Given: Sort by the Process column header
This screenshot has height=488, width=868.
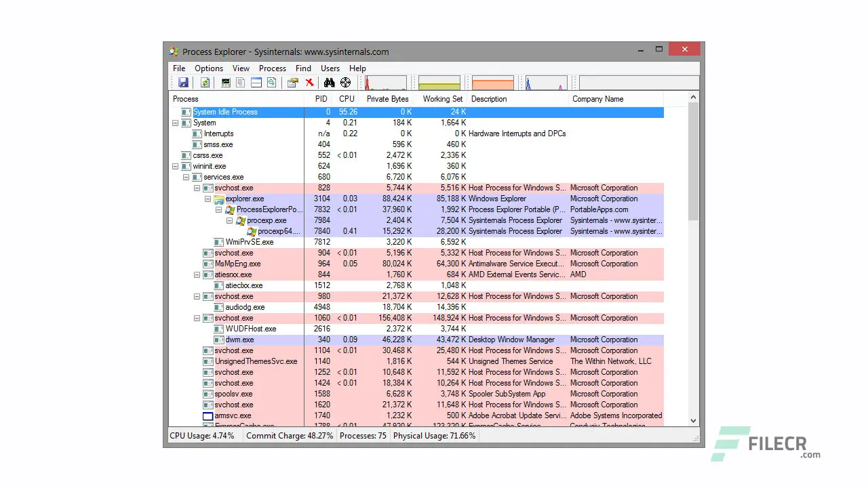Looking at the screenshot, I should tap(237, 99).
